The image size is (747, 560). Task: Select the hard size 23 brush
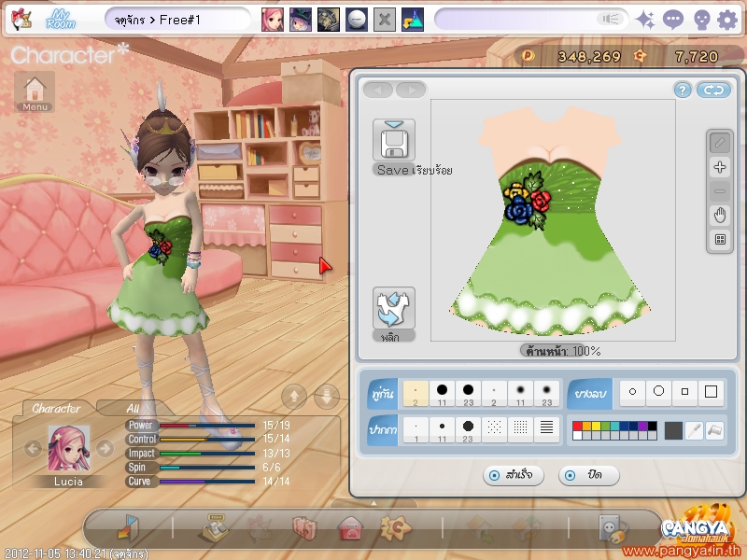(x=469, y=394)
